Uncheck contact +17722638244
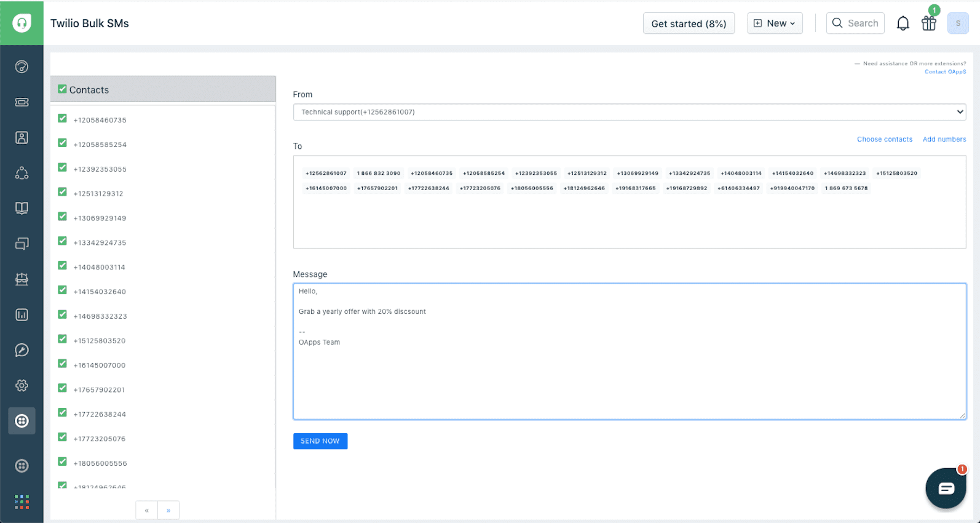 [62, 412]
